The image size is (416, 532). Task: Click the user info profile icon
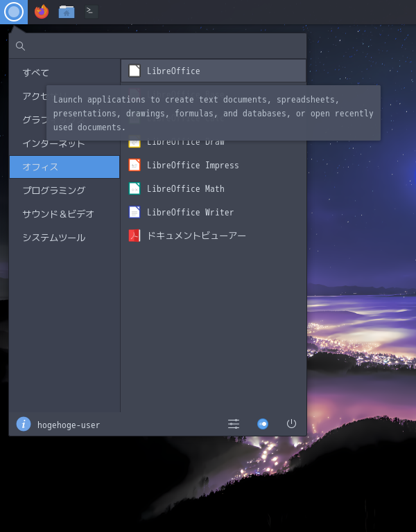pos(24,424)
